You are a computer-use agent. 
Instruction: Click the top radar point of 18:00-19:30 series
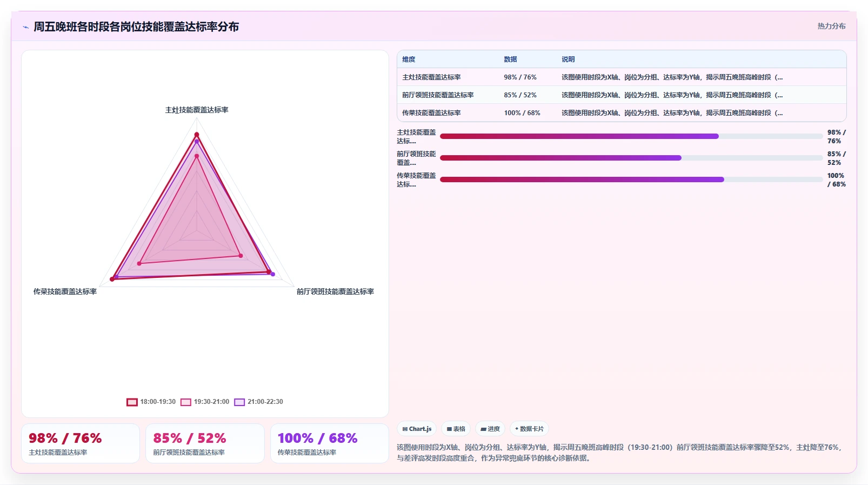coord(197,135)
